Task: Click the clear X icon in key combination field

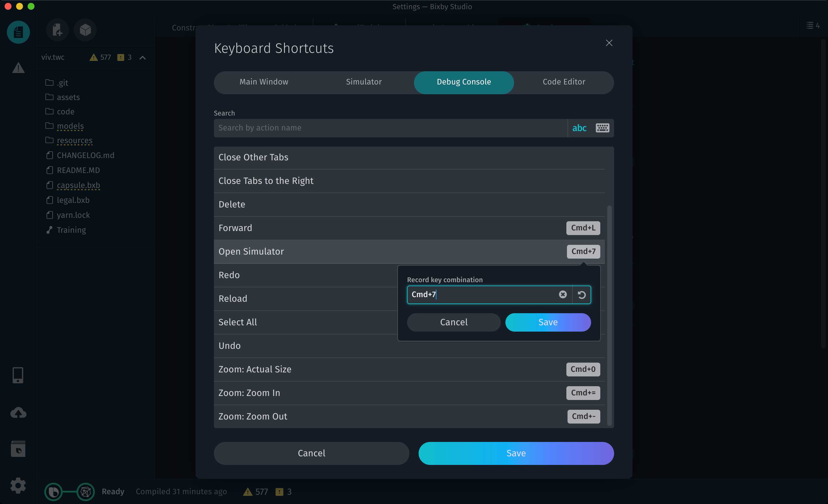Action: (563, 295)
